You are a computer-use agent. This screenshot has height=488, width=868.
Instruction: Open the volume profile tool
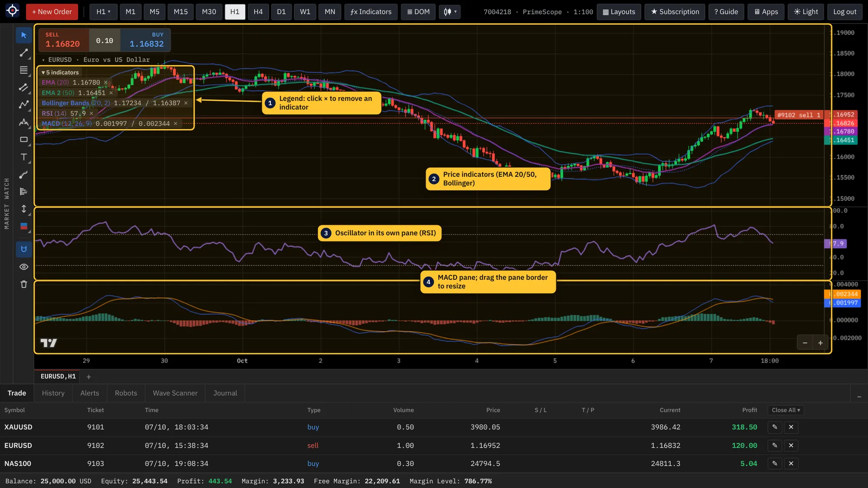(x=24, y=191)
